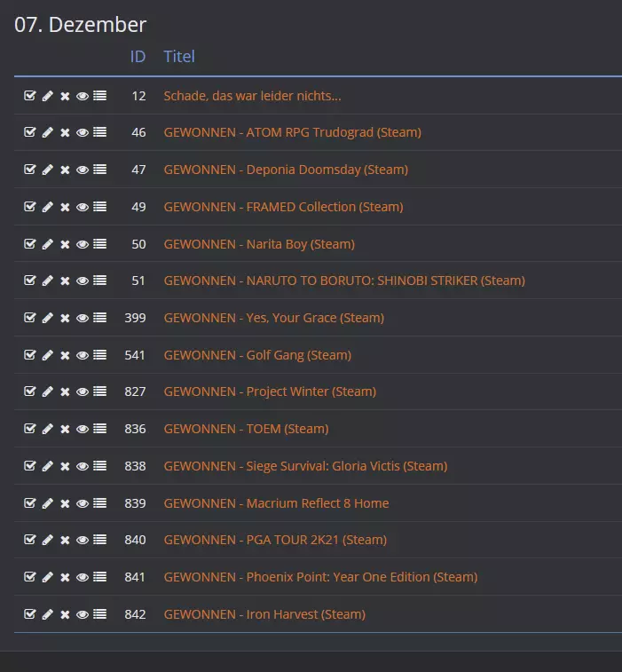Delete the Narita Boy entry with X icon

coord(65,244)
